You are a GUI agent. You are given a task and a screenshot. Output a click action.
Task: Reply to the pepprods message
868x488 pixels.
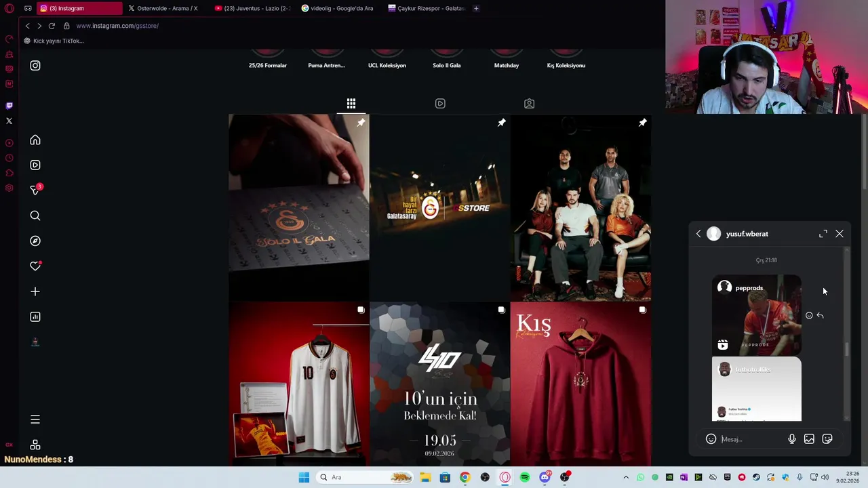pyautogui.click(x=820, y=315)
